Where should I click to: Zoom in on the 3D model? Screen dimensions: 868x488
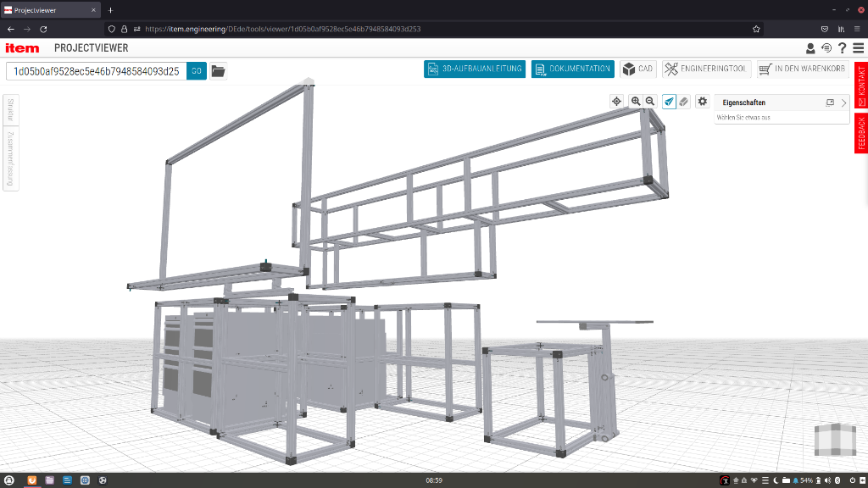coord(636,102)
